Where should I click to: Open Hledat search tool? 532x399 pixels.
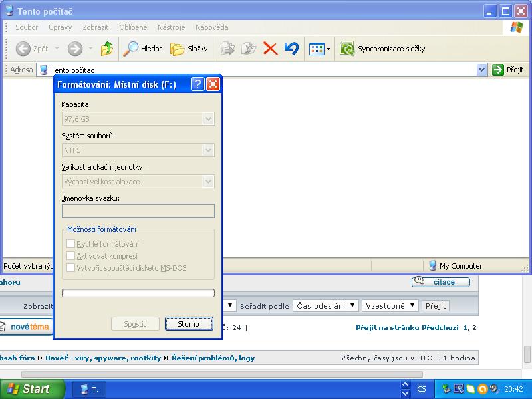[x=143, y=49]
